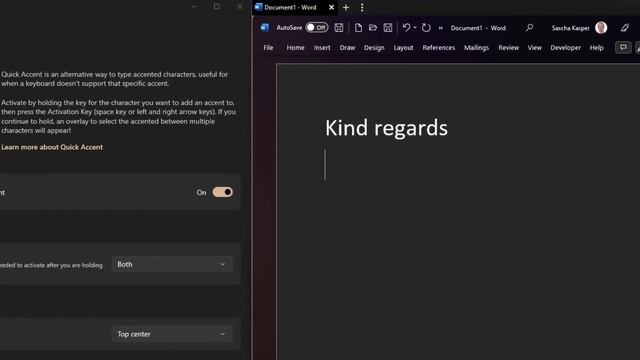This screenshot has width=640, height=360.
Task: Switch to the Draw ribbon tab
Action: [347, 48]
